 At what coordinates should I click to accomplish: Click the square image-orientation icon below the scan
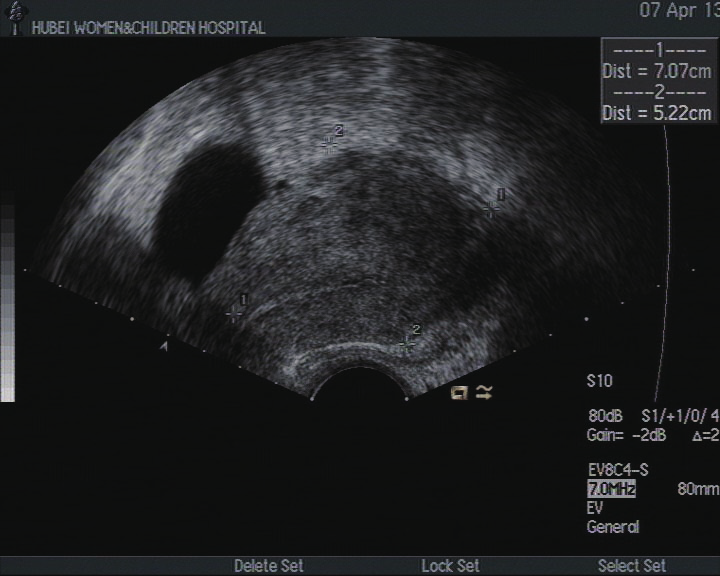(459, 393)
